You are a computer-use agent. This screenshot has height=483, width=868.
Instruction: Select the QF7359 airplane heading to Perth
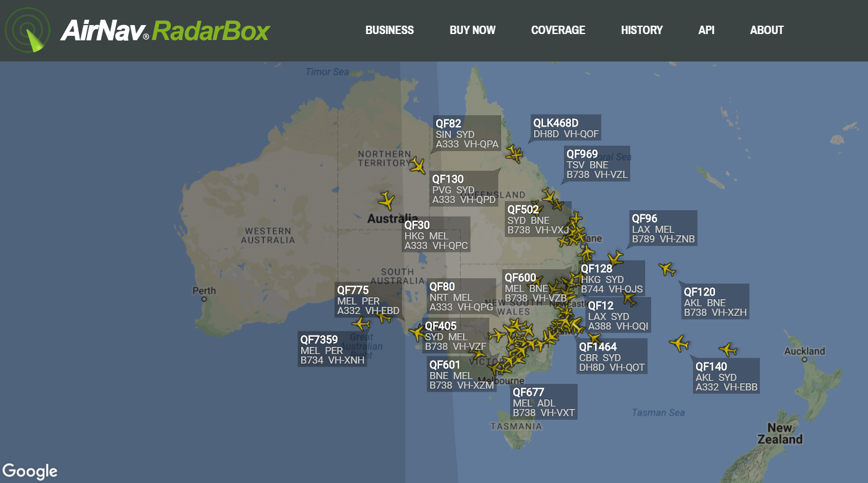[x=361, y=324]
